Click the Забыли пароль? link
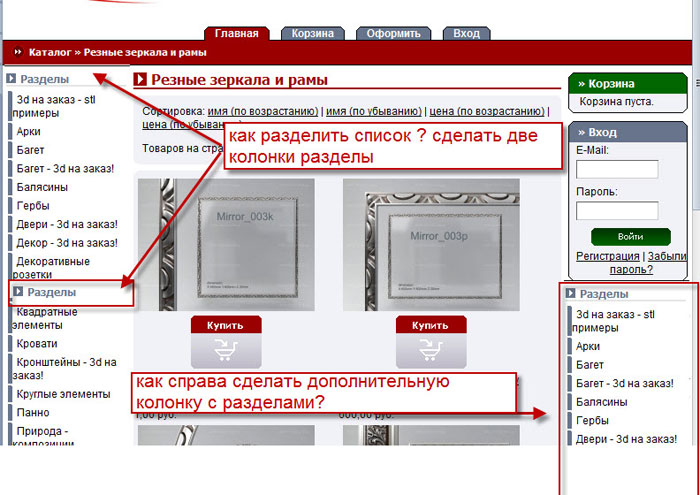This screenshot has height=495, width=700. coord(648,263)
